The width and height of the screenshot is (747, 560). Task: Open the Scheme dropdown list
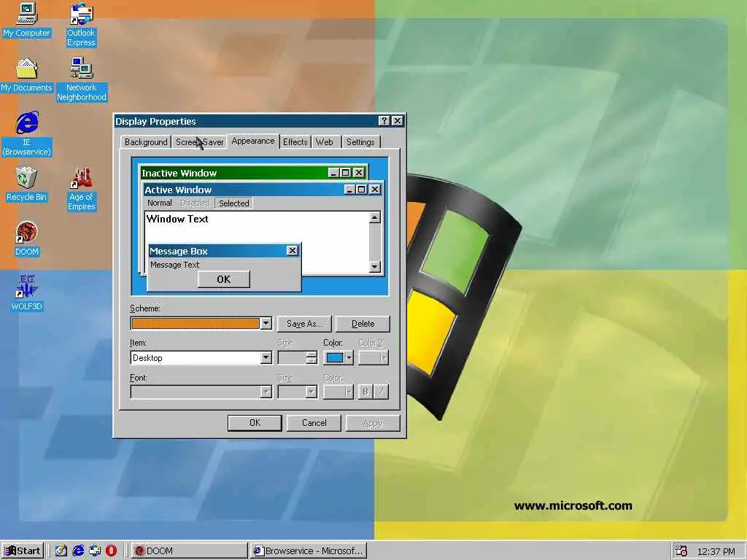(266, 323)
